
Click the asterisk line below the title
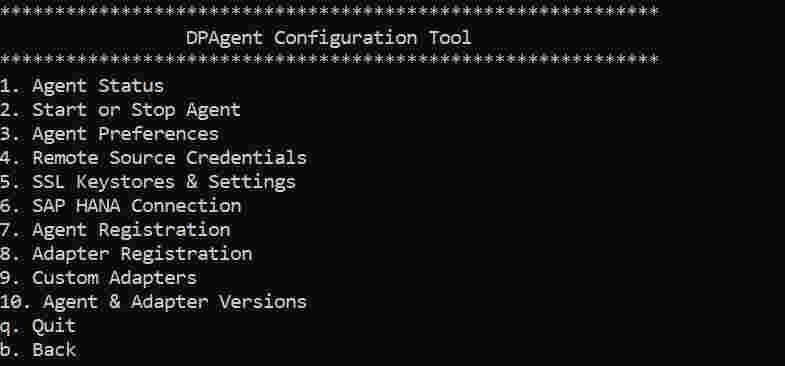coord(329,60)
